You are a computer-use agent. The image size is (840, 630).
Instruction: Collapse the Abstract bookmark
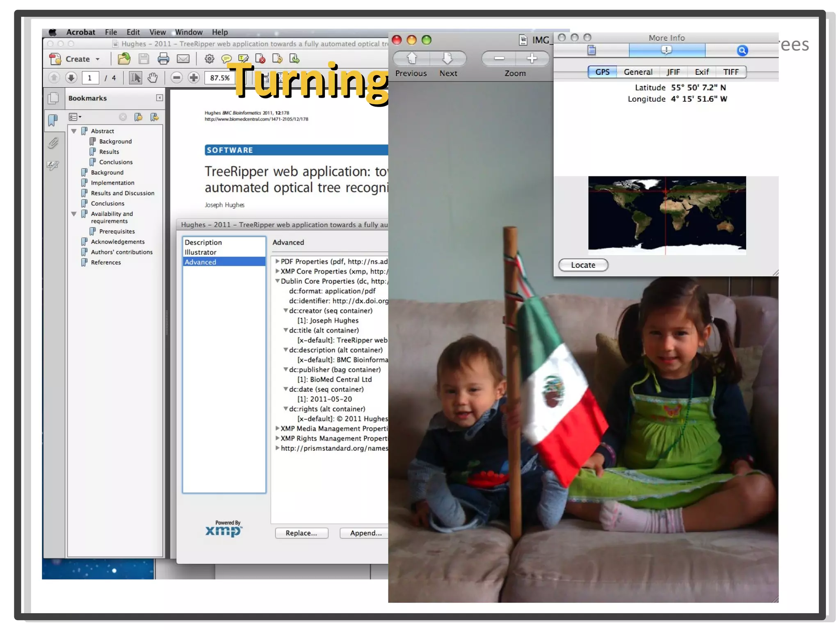74,131
